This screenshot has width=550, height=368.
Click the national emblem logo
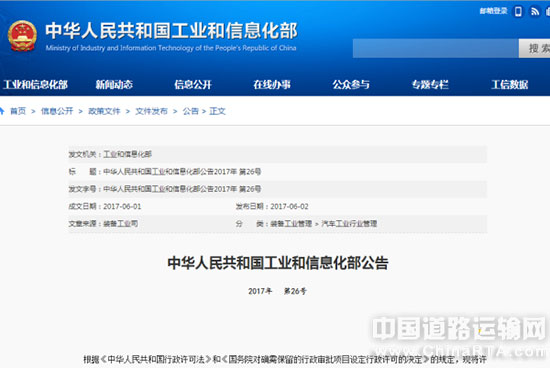click(22, 36)
